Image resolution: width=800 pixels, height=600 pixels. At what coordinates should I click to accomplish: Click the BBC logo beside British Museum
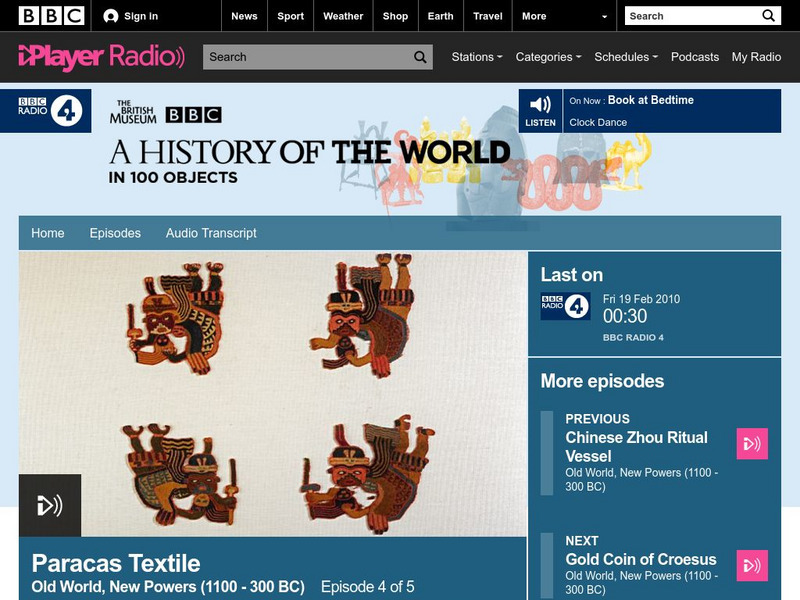[193, 115]
